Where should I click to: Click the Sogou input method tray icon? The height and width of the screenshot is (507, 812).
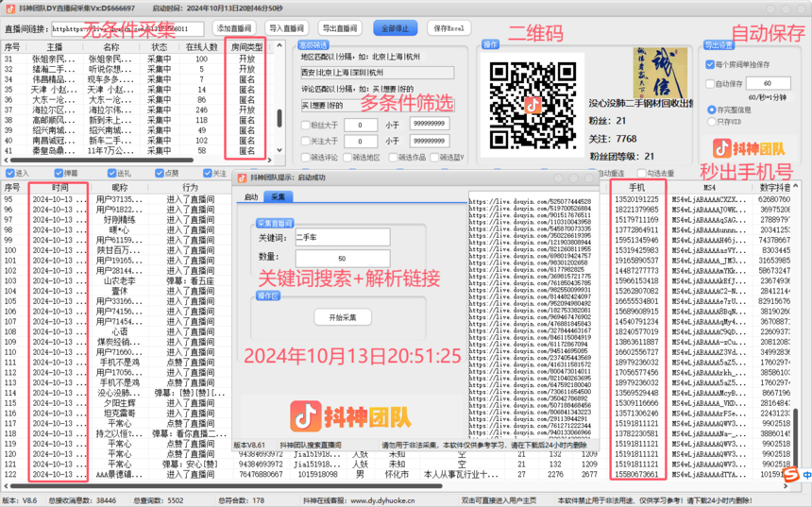tap(790, 474)
